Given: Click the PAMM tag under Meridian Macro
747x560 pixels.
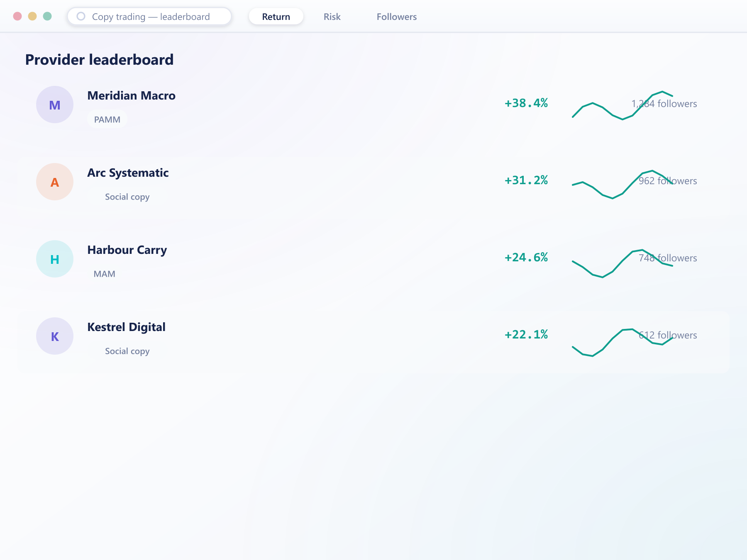Looking at the screenshot, I should click(107, 119).
